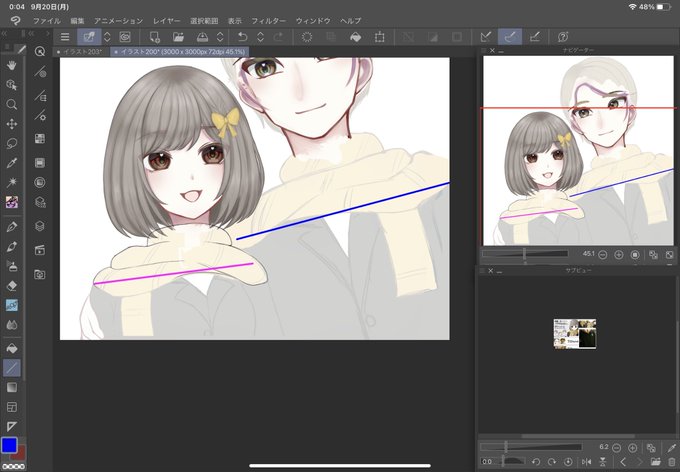Toggle snap to grid

[534, 37]
